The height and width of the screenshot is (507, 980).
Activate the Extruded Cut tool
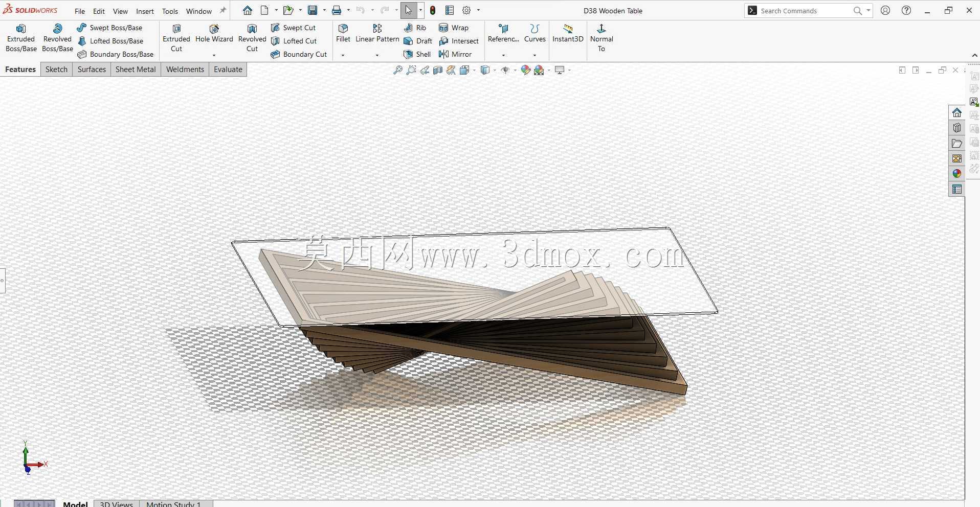176,38
